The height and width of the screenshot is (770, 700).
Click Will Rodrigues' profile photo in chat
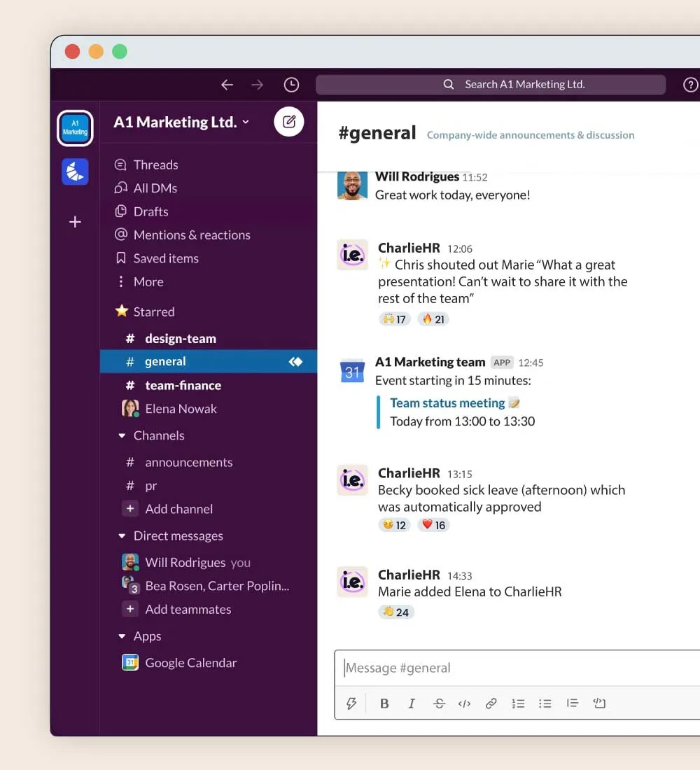click(x=352, y=185)
